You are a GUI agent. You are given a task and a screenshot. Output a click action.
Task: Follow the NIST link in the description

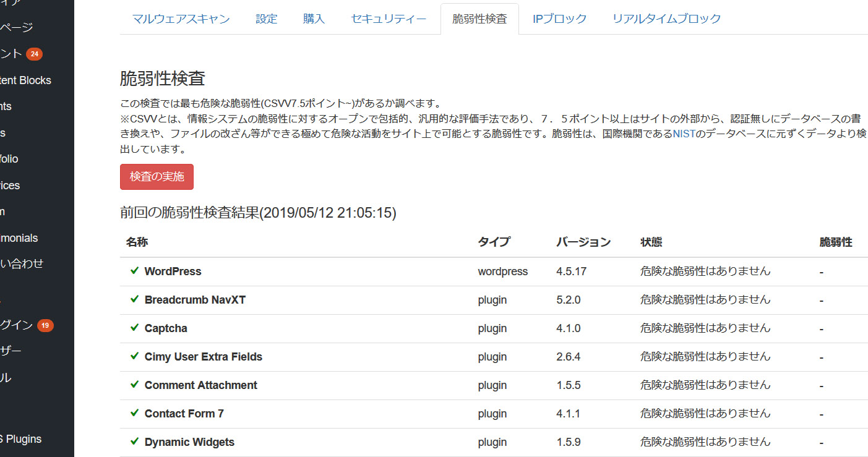coord(684,134)
